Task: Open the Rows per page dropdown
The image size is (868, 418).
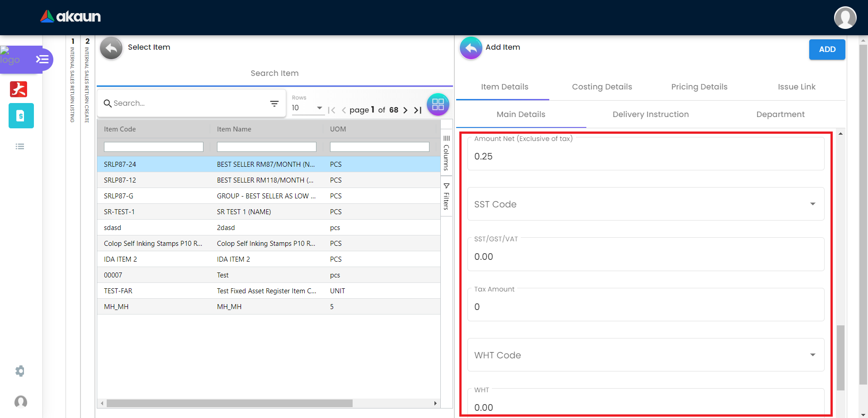Action: coord(307,108)
